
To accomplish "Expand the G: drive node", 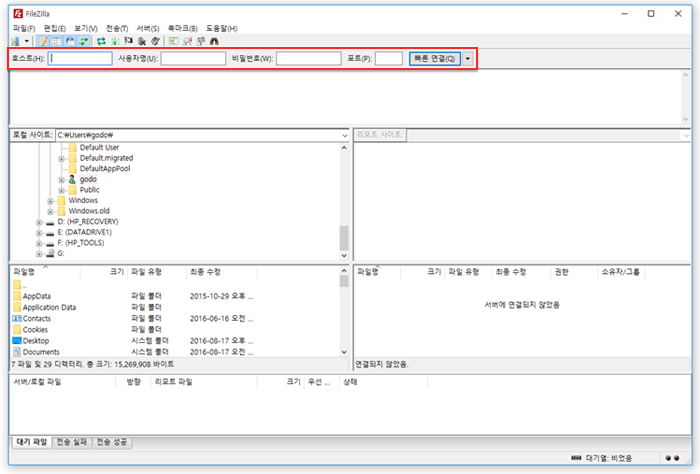I will click(39, 254).
